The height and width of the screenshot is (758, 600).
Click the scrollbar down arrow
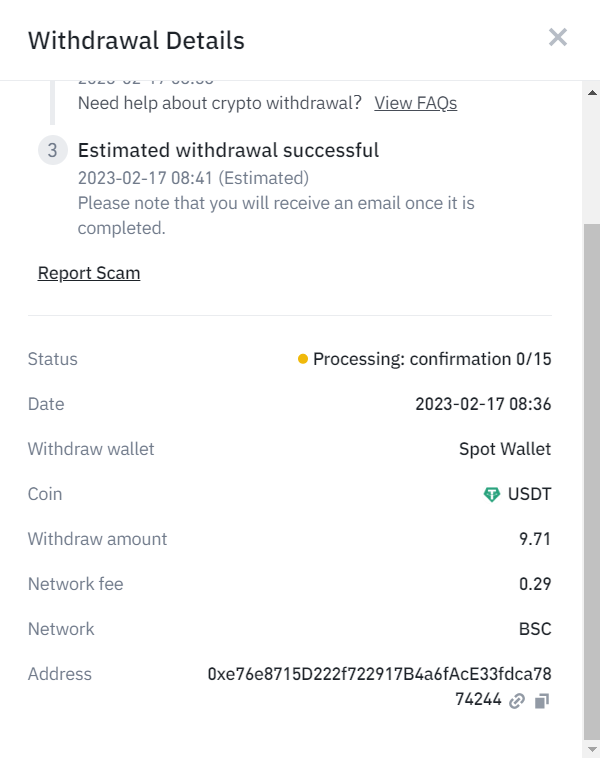coord(592,749)
